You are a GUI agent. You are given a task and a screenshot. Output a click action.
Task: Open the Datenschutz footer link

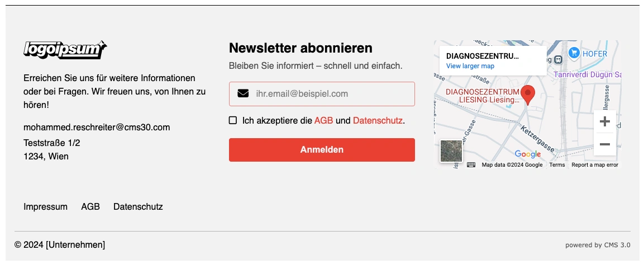pyautogui.click(x=138, y=207)
